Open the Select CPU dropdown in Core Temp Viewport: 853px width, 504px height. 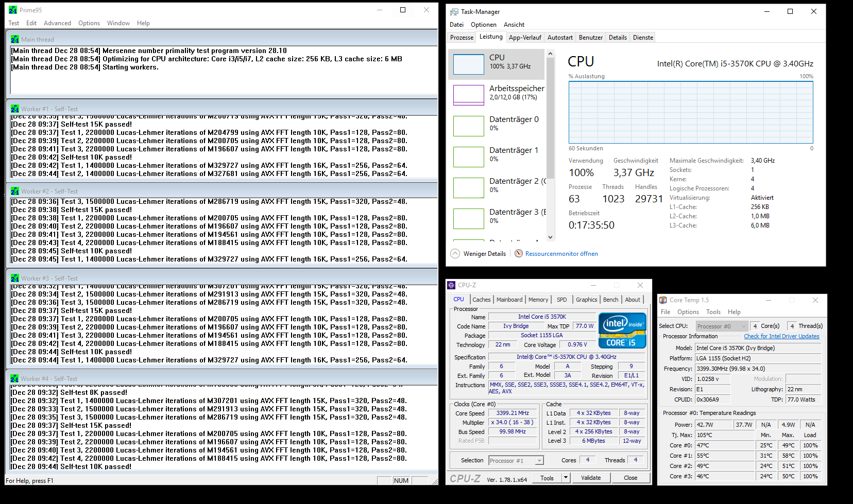(721, 326)
